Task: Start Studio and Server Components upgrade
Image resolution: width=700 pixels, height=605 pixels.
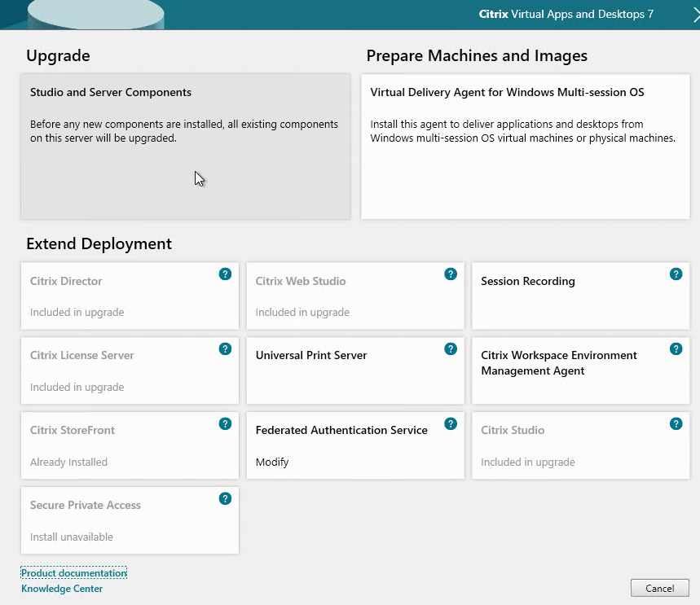Action: tap(185, 147)
